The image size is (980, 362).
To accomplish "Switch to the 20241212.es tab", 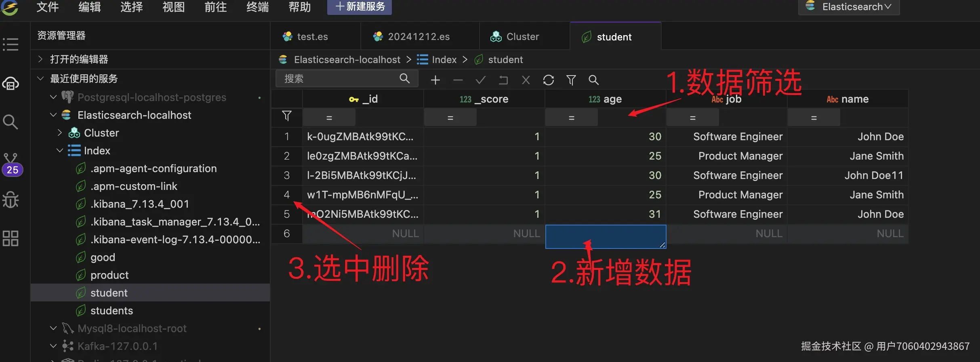I will pyautogui.click(x=420, y=36).
